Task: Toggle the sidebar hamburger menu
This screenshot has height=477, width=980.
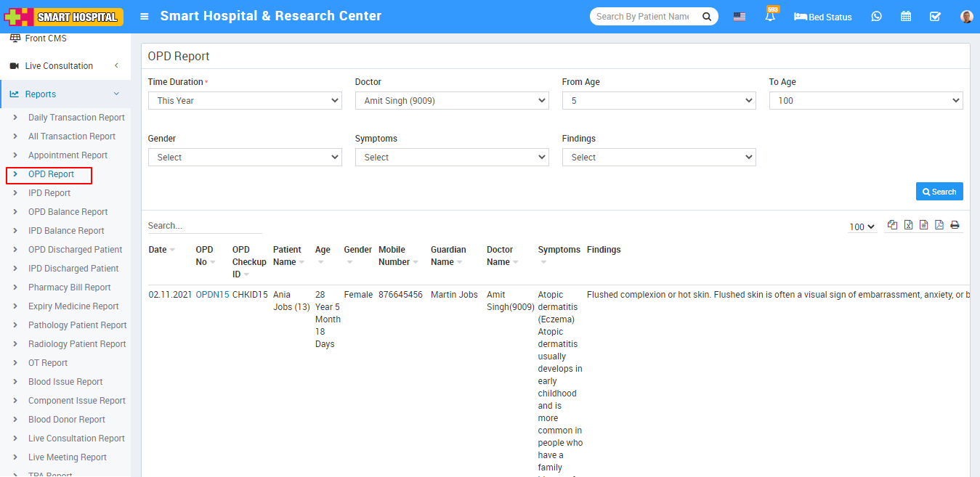Action: pos(145,17)
